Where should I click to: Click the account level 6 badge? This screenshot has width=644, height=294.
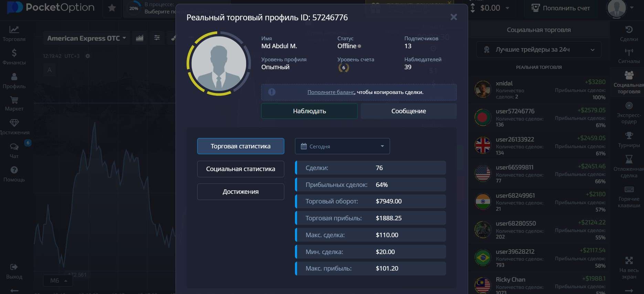tap(344, 67)
